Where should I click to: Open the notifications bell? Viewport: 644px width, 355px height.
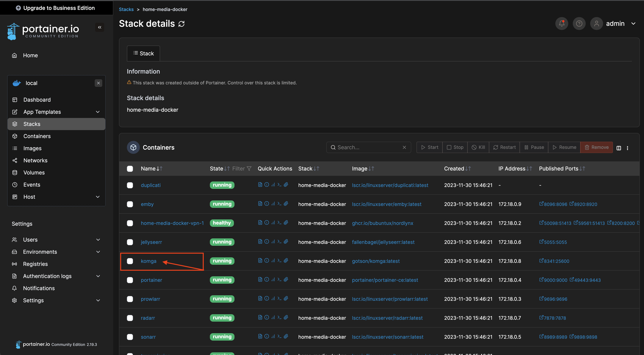[561, 24]
